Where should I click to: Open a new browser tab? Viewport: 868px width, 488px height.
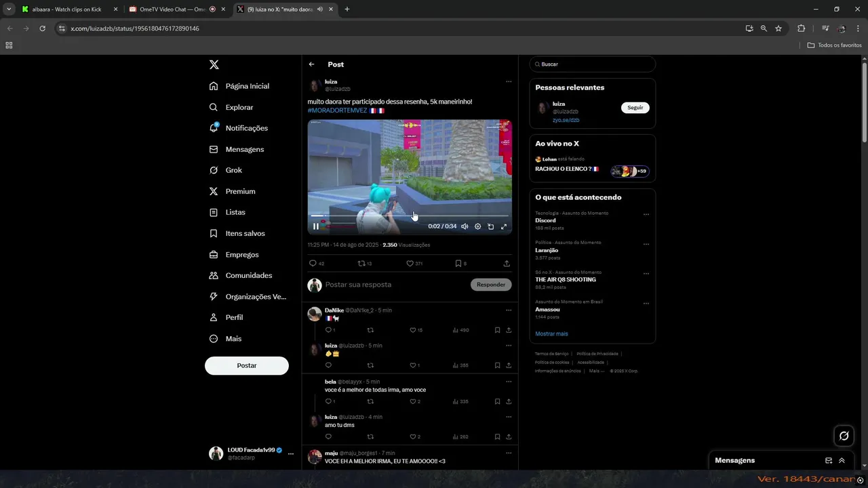347,9
